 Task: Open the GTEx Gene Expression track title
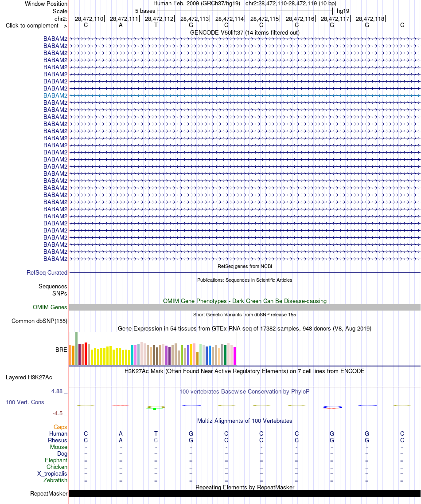tap(245, 328)
